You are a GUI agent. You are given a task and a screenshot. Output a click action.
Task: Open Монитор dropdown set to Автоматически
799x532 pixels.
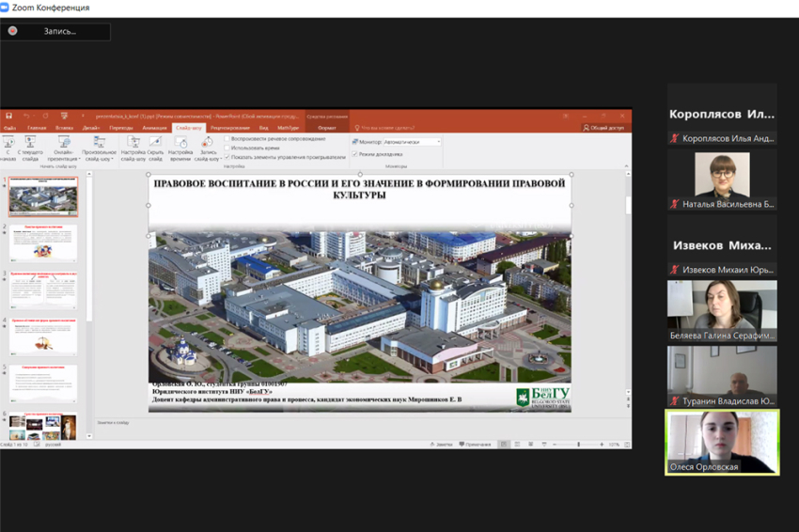coord(412,142)
